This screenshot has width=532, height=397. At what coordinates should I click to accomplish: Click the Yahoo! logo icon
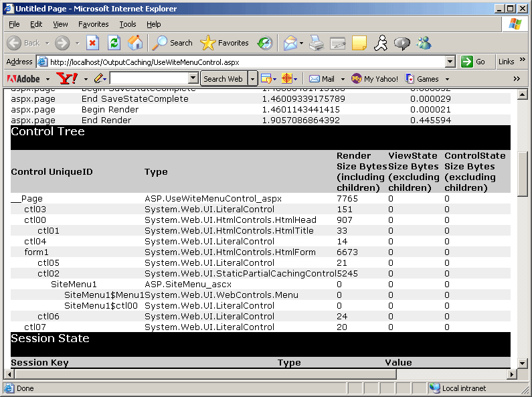pyautogui.click(x=68, y=78)
